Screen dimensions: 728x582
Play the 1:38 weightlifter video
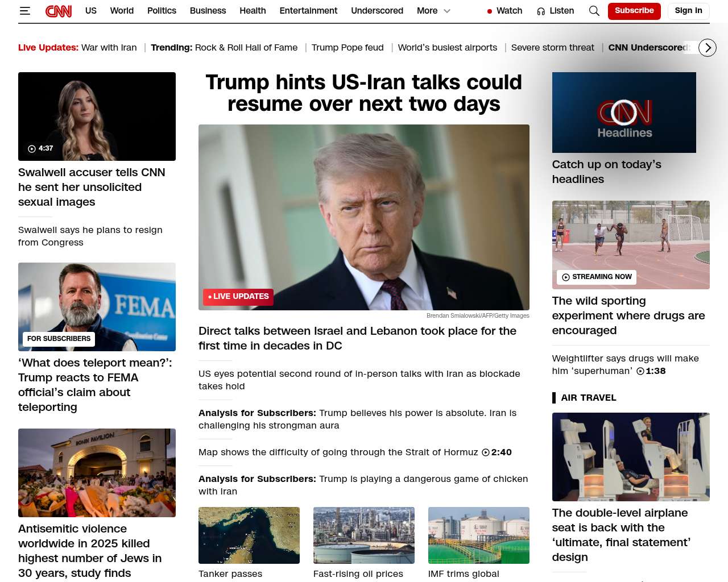(640, 371)
